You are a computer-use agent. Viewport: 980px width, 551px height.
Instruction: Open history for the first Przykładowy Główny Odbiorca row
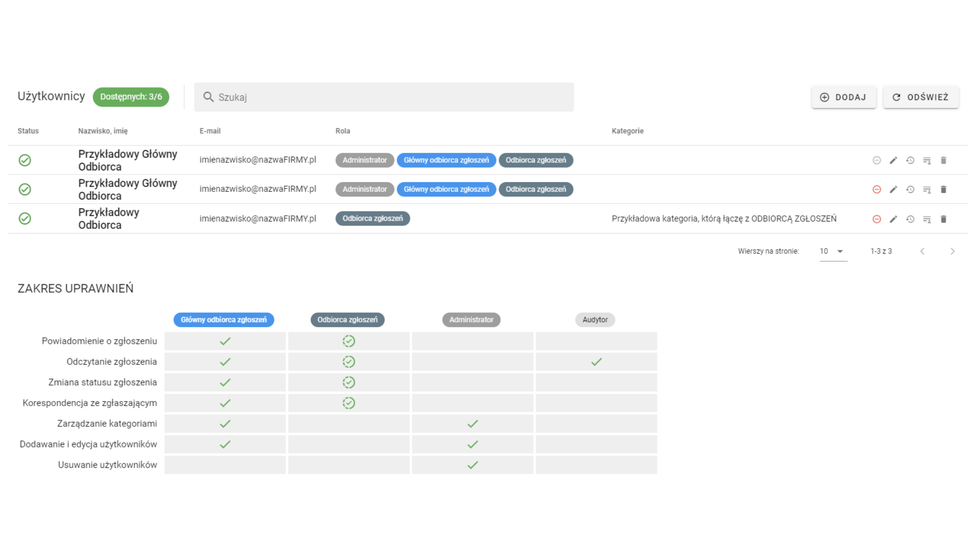tap(910, 160)
